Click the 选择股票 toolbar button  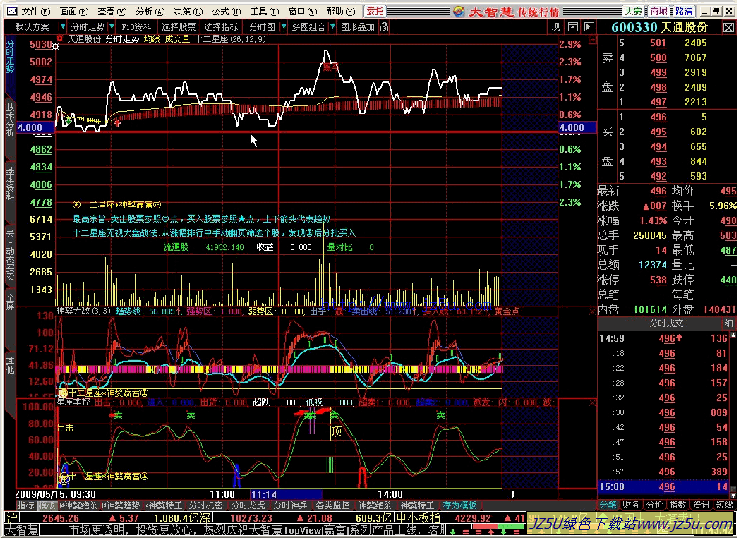178,27
